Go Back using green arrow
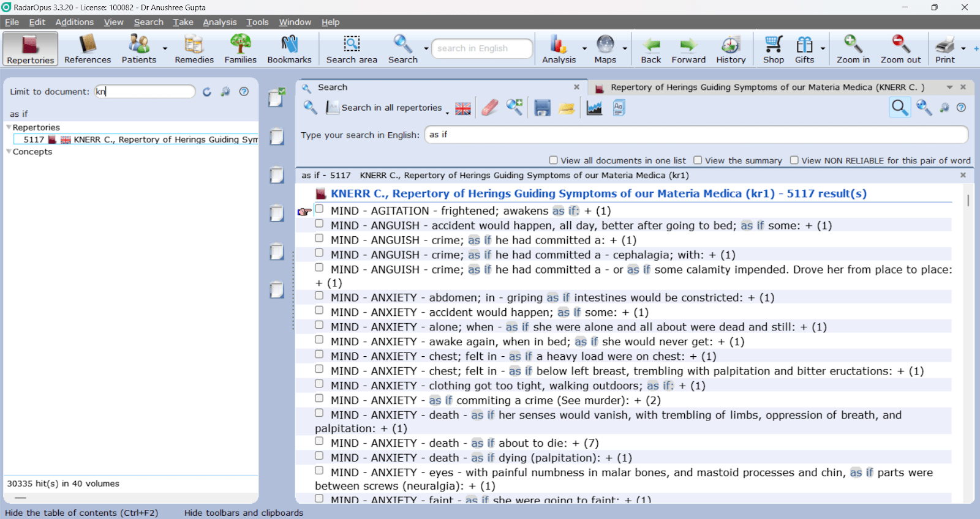The height and width of the screenshot is (519, 980). coord(651,49)
